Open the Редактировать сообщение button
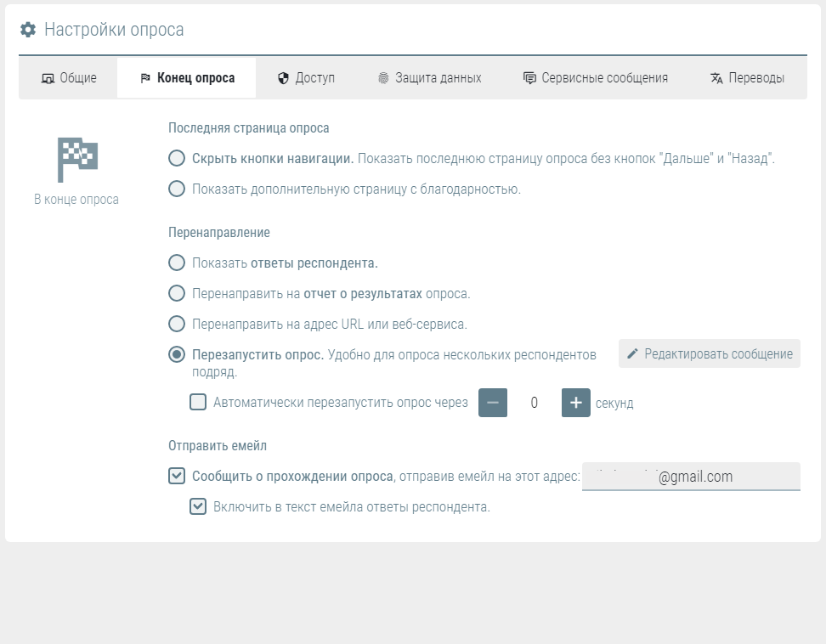This screenshot has height=644, width=826. pyautogui.click(x=709, y=353)
